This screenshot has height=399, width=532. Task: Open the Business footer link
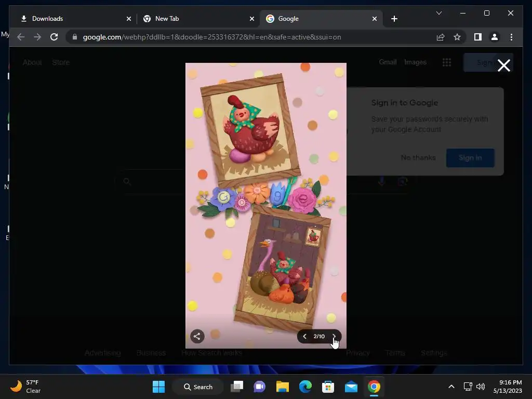click(151, 353)
